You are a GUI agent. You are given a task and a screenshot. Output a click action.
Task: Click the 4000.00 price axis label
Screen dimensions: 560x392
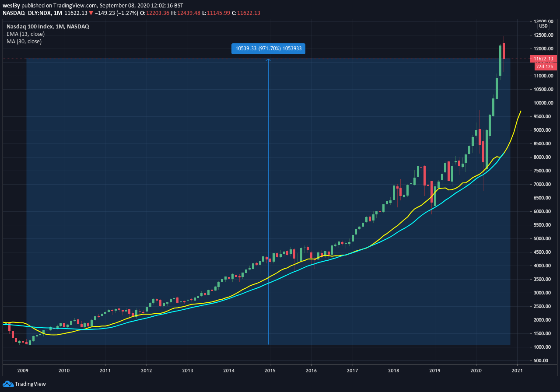point(542,266)
